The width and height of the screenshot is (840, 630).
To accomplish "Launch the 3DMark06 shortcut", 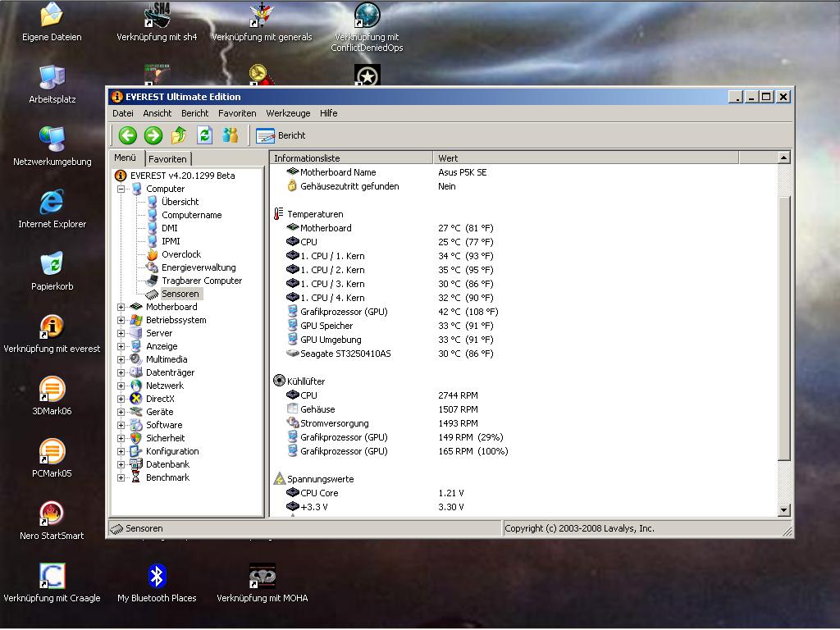I will click(52, 396).
